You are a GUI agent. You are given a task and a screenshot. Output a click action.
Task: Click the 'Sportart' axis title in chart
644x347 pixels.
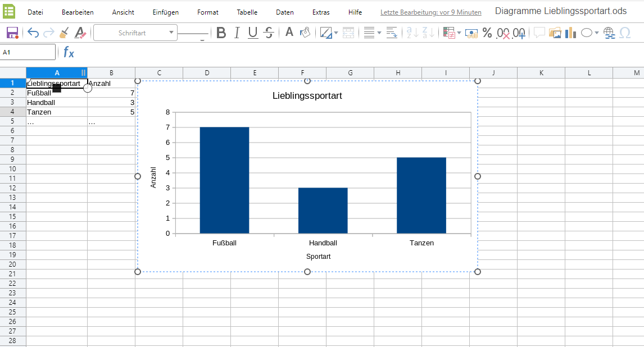(x=318, y=257)
